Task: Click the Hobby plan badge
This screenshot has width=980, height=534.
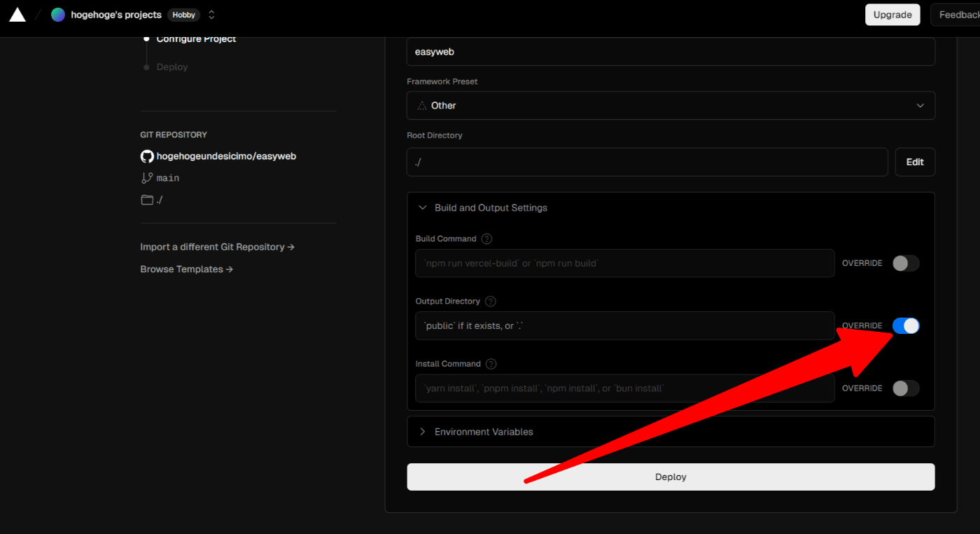Action: point(184,15)
